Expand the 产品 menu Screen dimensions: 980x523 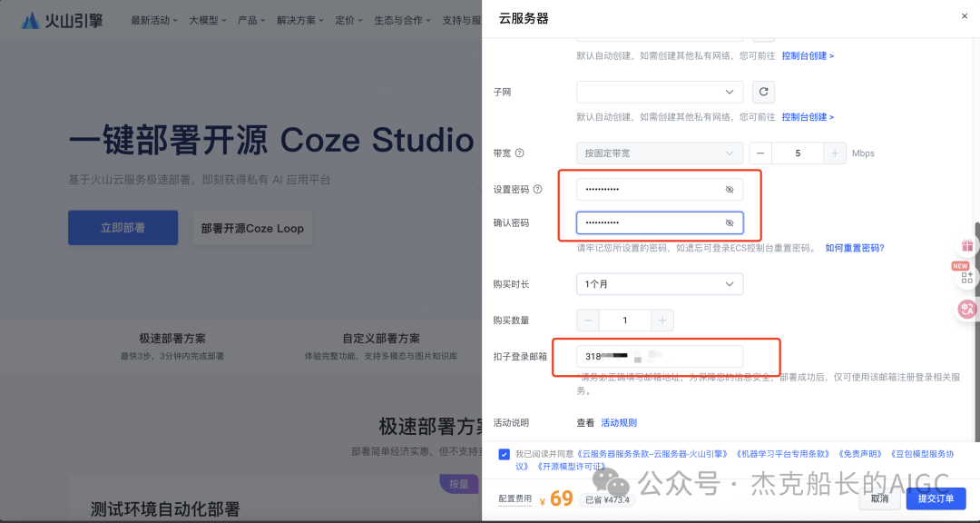(x=252, y=21)
